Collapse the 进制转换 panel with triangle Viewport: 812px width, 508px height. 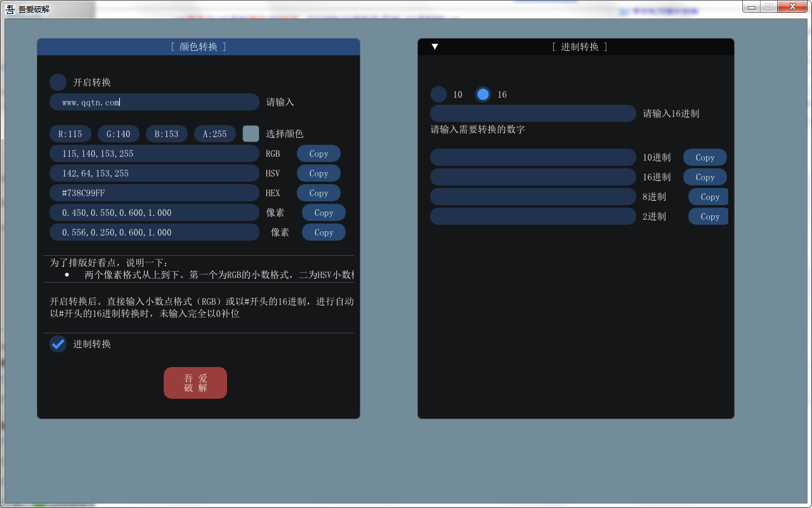[435, 47]
